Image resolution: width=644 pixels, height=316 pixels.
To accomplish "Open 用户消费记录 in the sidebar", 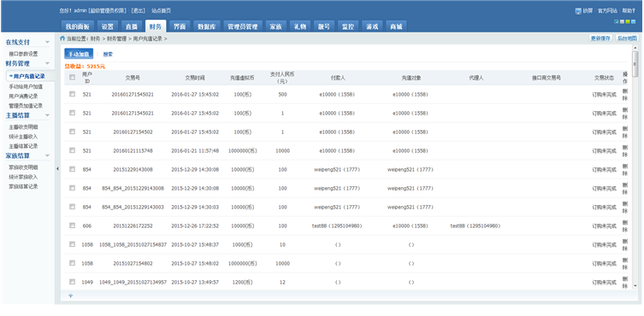I will coord(23,96).
